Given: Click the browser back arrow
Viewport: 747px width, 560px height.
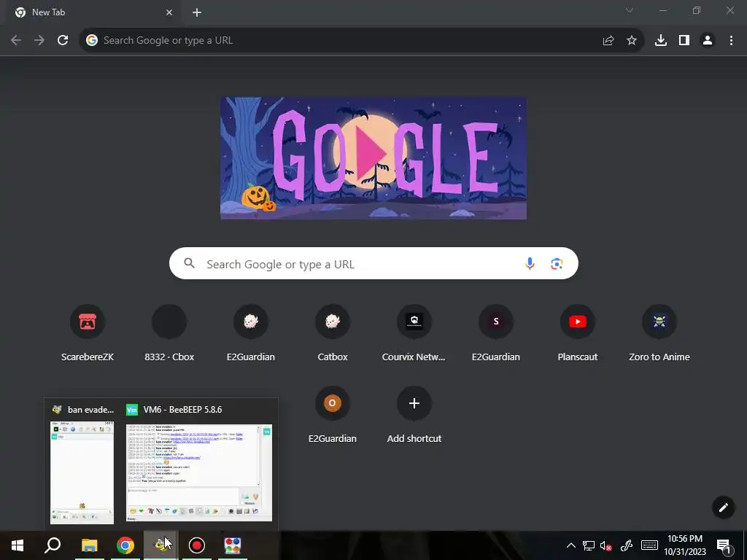Looking at the screenshot, I should click(x=16, y=41).
